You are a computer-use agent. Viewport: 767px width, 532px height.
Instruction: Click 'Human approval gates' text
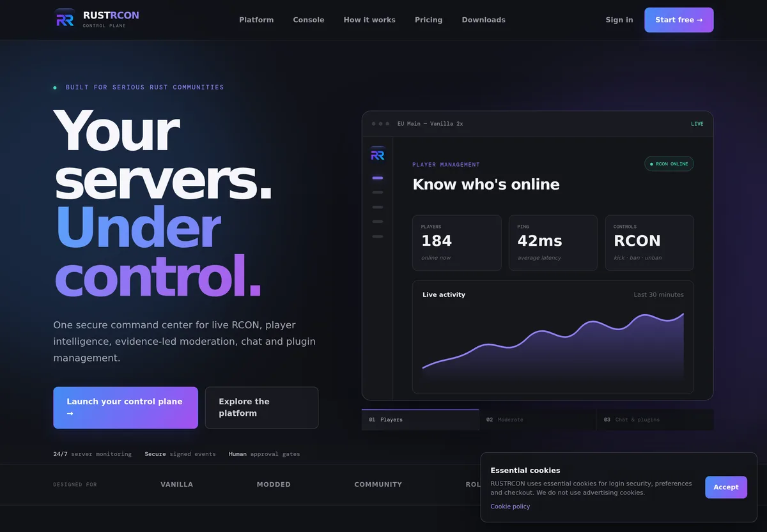click(x=264, y=454)
